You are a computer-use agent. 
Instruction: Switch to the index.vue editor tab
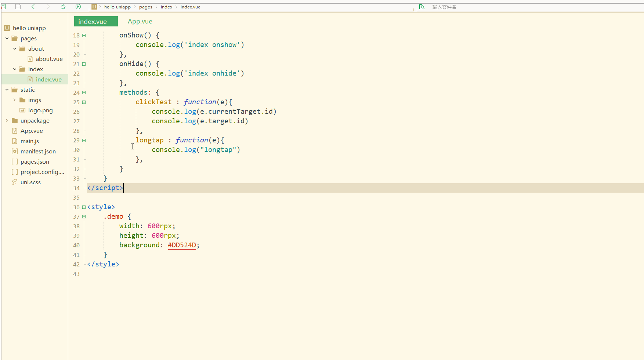pyautogui.click(x=96, y=21)
